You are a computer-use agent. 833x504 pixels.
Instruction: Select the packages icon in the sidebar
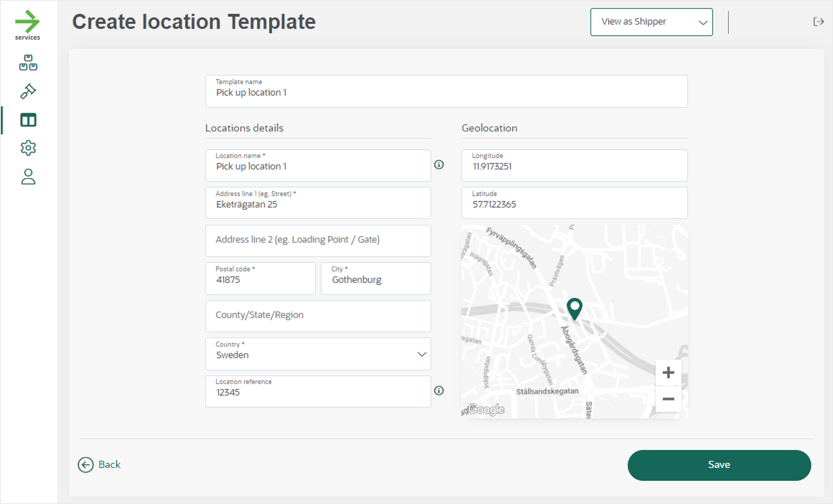click(28, 63)
